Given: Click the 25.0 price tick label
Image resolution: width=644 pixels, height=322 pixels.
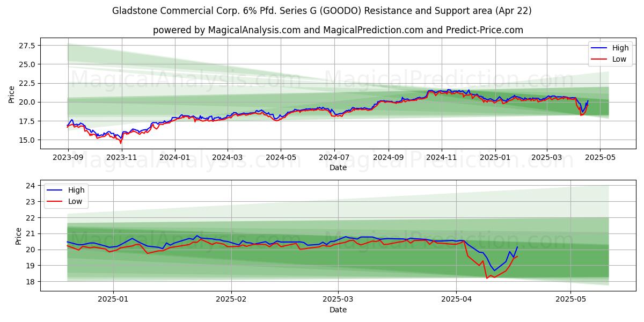Looking at the screenshot, I should 27,64.
